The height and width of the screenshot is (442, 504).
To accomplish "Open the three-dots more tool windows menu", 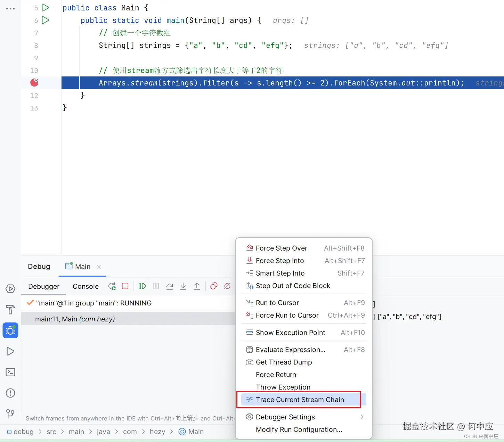I will coord(10,9).
